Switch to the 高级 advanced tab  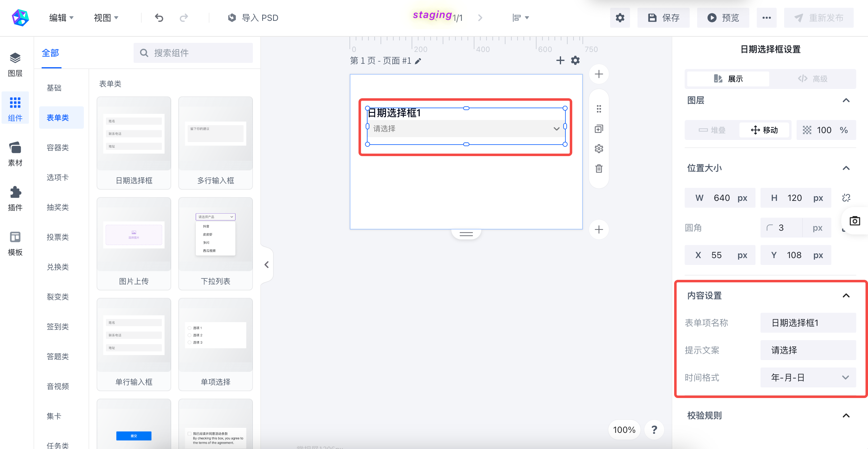812,79
